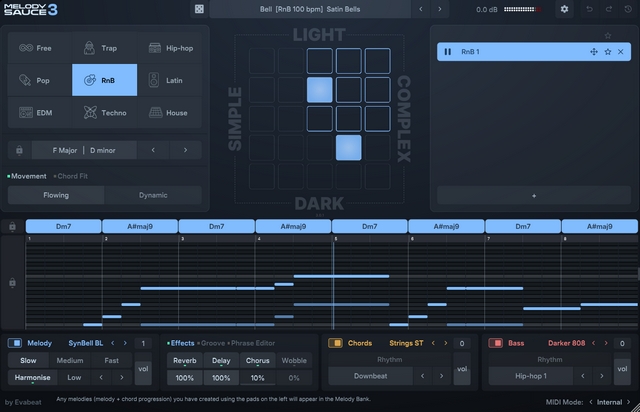Pause playback of RnB 1 melody
The width and height of the screenshot is (640, 412).
point(447,52)
